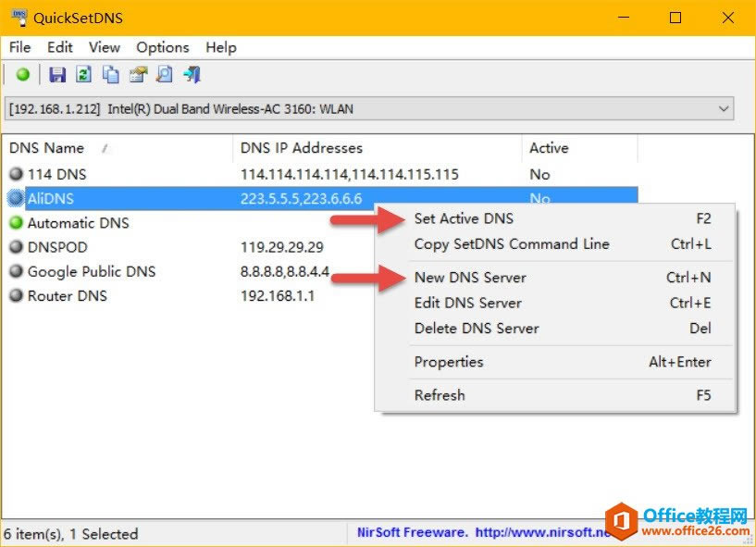This screenshot has width=756, height=547.
Task: Open the View menu
Action: [x=105, y=47]
